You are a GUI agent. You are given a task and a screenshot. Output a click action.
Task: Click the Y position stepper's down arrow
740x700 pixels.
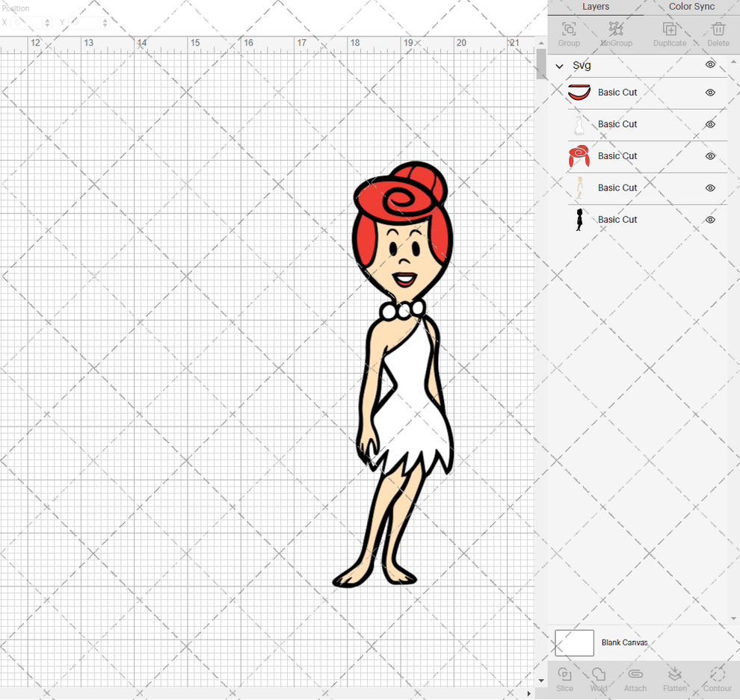coord(105,25)
